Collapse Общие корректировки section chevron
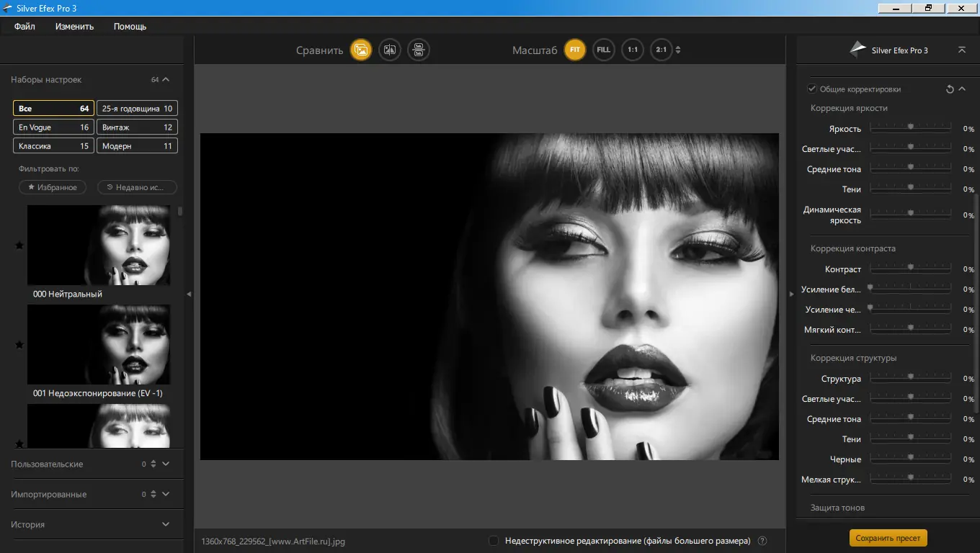This screenshot has width=980, height=553. [x=962, y=89]
